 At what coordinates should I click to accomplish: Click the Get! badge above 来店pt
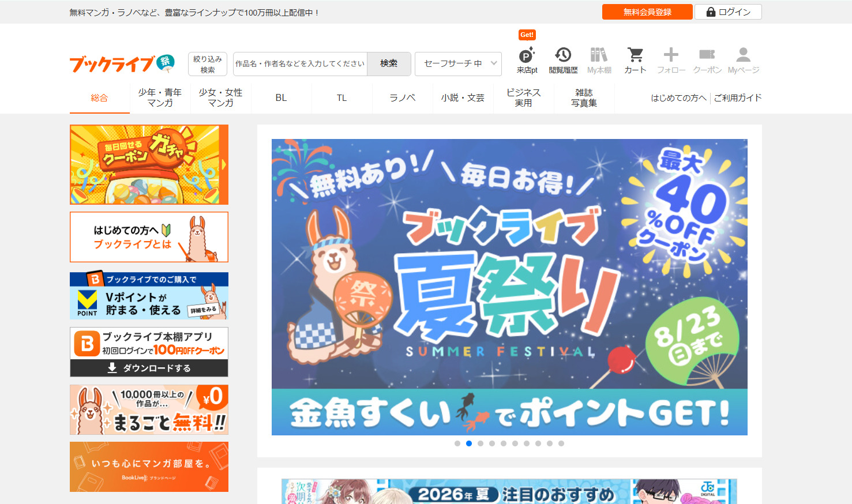click(527, 35)
